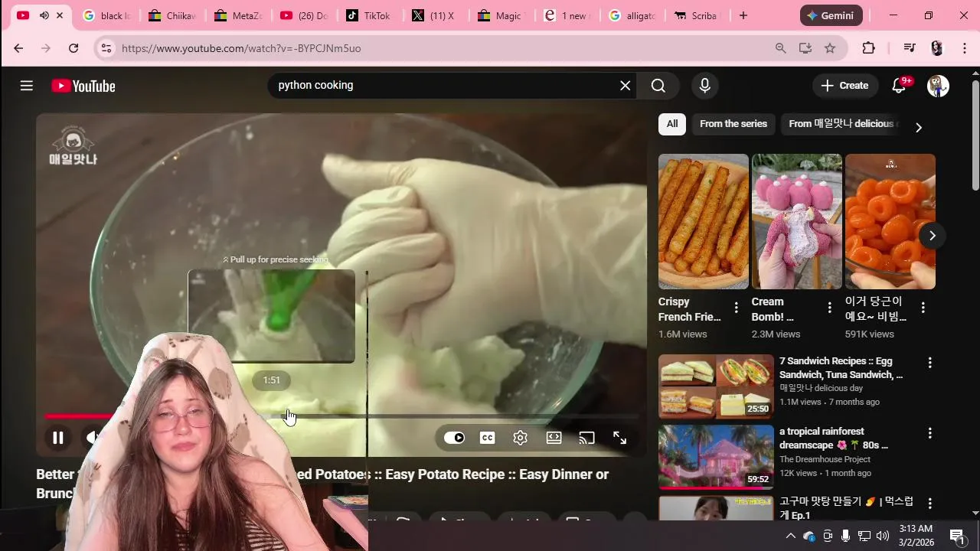Show hidden system tray icons
This screenshot has height=551, width=980.
coord(791,536)
